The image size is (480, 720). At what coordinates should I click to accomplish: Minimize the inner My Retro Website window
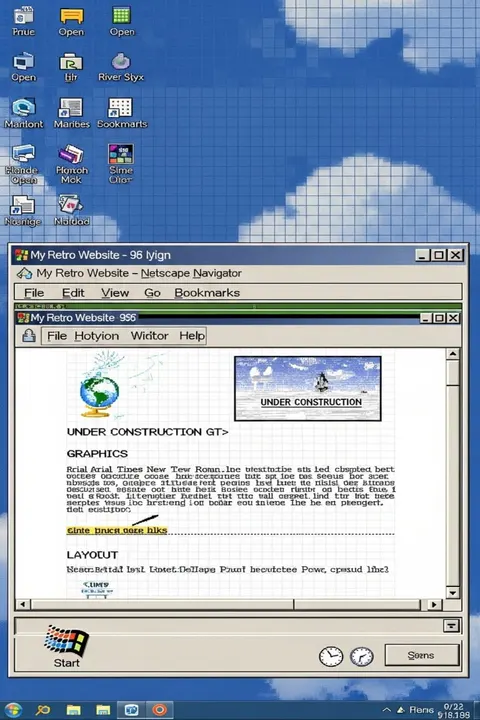[x=426, y=318]
